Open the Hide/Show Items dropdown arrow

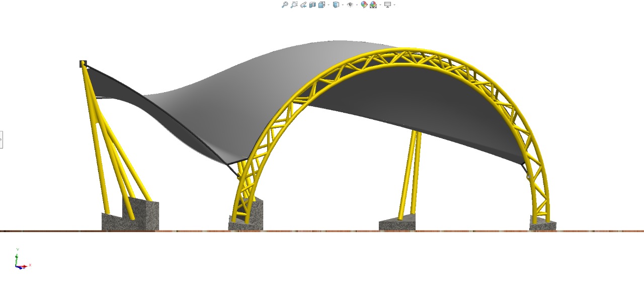click(357, 5)
